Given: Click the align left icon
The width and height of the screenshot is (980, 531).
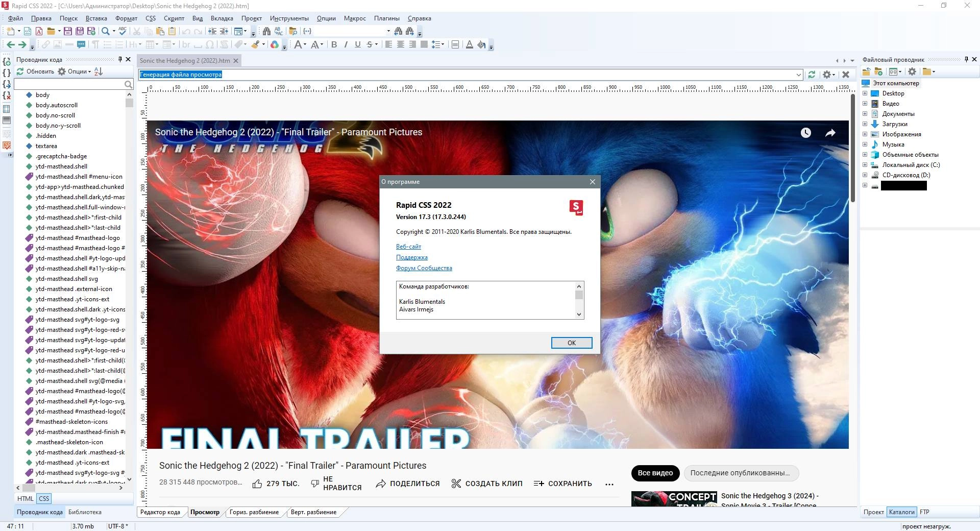Looking at the screenshot, I should tap(388, 44).
